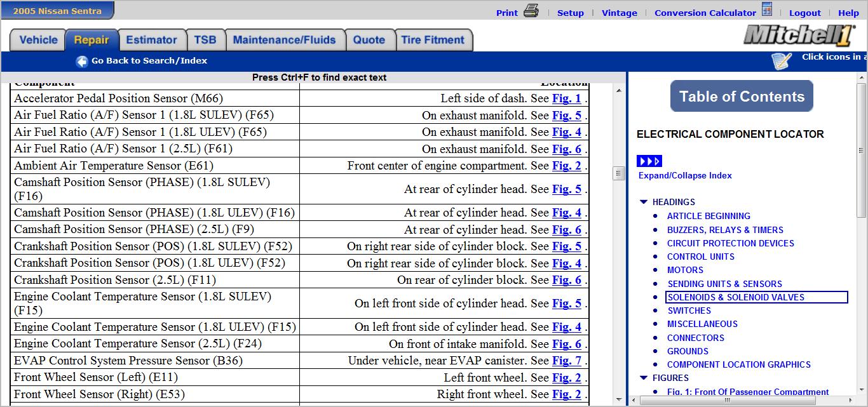Click the contents horizontal scrollbar right arrow
868x407 pixels.
[x=851, y=400]
